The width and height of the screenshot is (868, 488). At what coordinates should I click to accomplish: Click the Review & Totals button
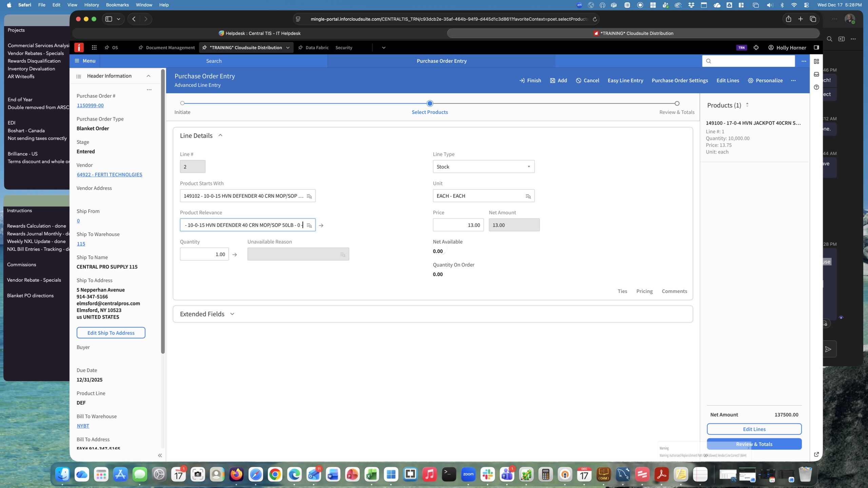754,444
